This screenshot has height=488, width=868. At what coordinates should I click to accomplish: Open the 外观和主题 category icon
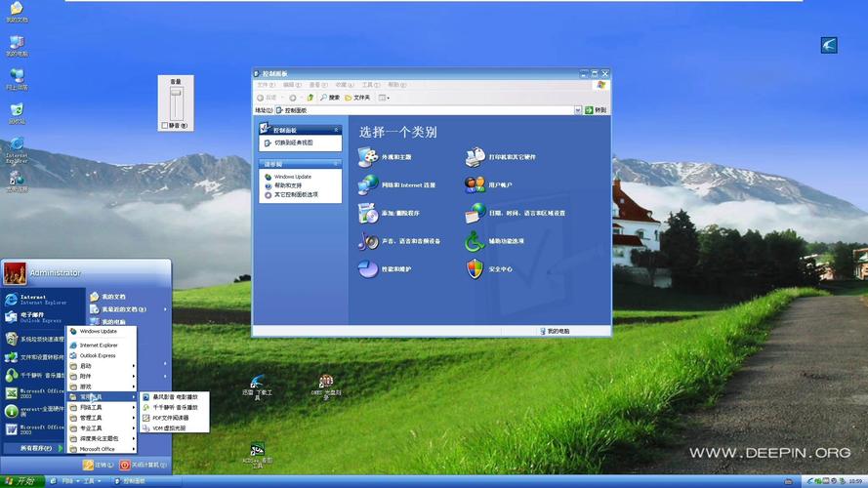point(367,156)
